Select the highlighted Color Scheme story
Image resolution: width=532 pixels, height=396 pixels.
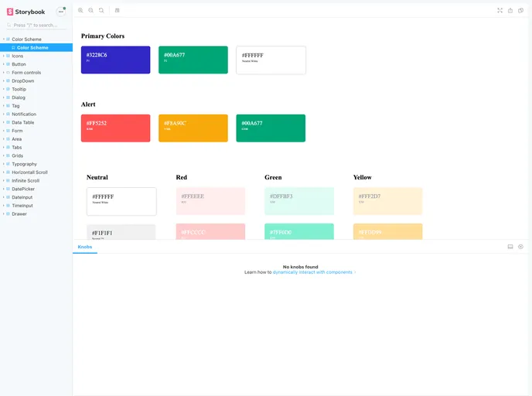tap(36, 47)
